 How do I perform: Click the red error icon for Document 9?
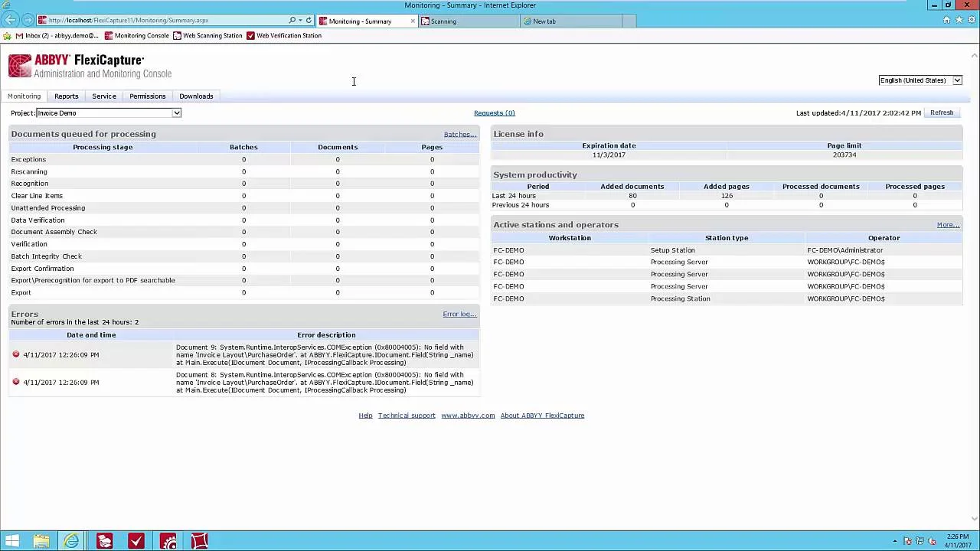point(15,354)
